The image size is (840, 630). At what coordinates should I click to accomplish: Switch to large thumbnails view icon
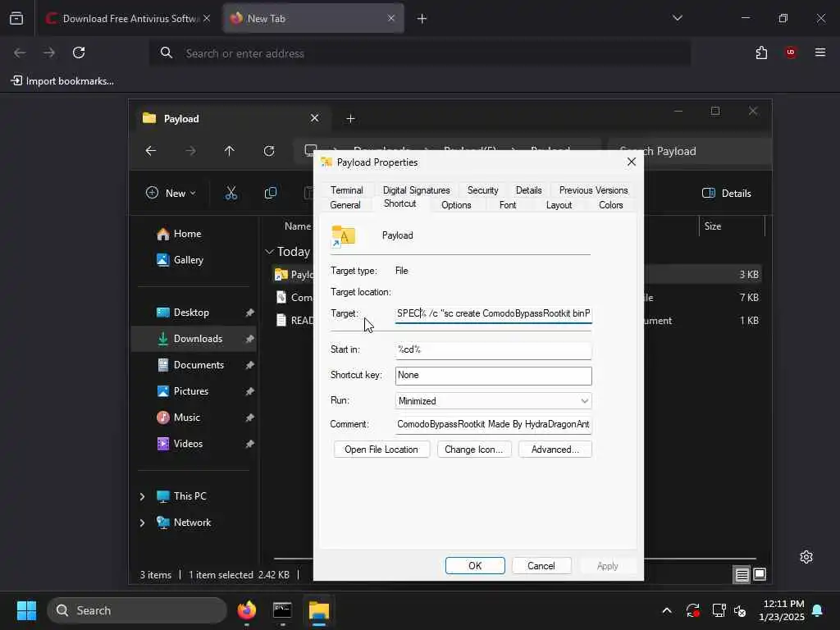click(759, 575)
